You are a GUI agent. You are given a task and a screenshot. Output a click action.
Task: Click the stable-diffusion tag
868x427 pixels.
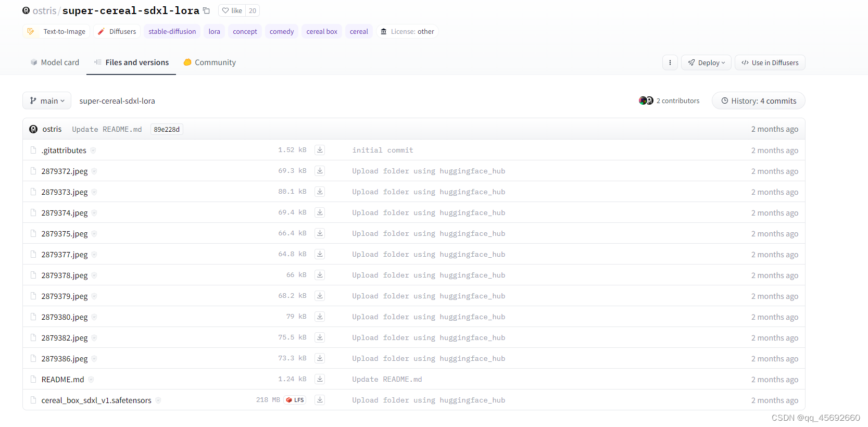pyautogui.click(x=172, y=31)
